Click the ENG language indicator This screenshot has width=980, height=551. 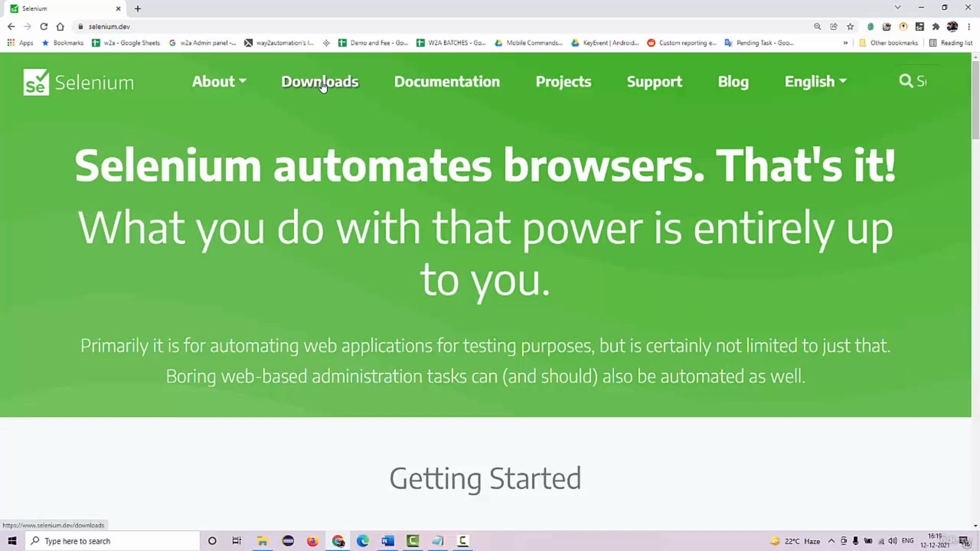point(908,541)
